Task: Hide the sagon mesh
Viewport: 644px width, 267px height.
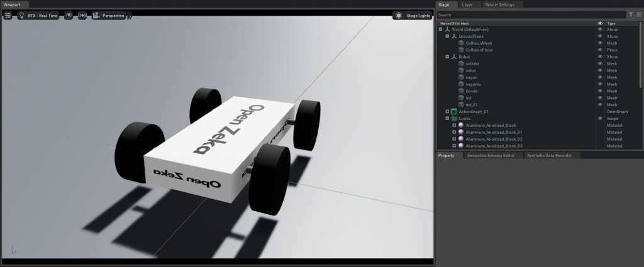Action: pos(600,77)
